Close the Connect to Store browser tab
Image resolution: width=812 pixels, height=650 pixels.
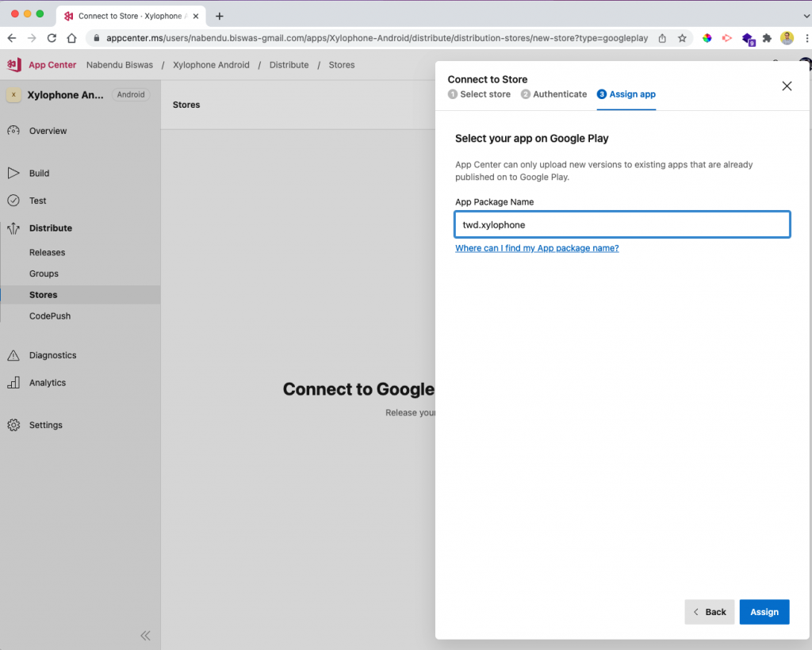point(196,16)
